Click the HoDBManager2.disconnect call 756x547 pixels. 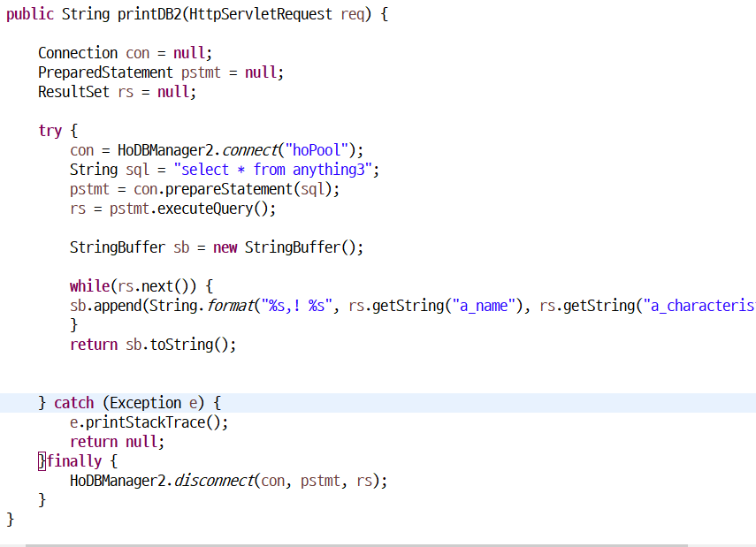228,481
